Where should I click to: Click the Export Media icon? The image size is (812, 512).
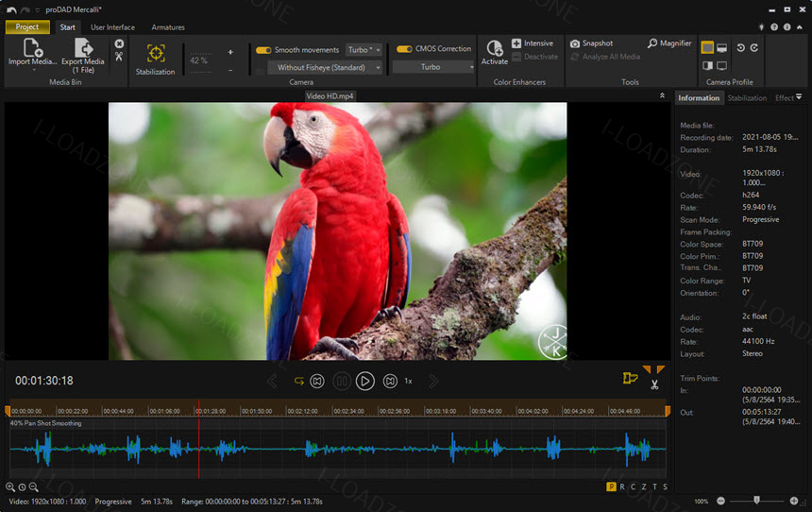pyautogui.click(x=83, y=47)
